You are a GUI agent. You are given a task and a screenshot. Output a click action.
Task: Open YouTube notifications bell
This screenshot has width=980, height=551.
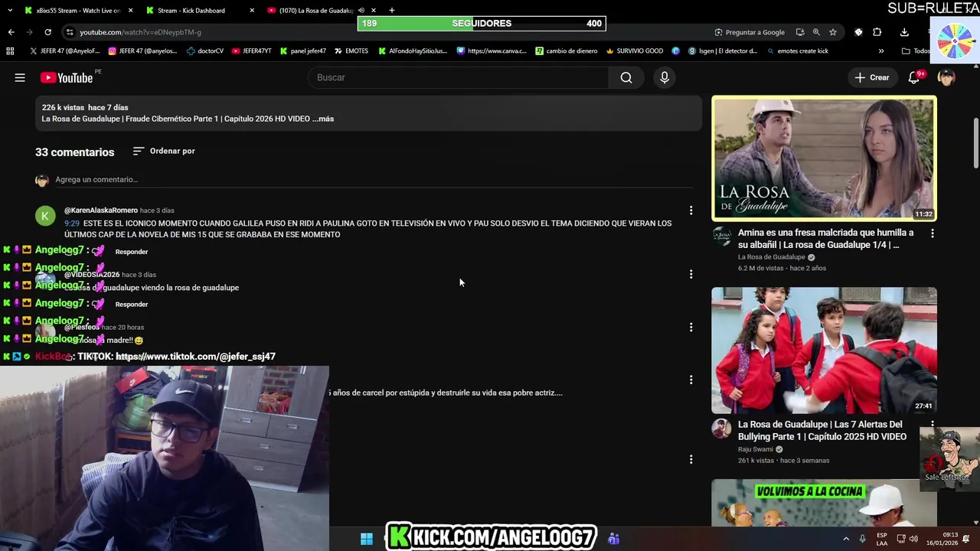(914, 77)
